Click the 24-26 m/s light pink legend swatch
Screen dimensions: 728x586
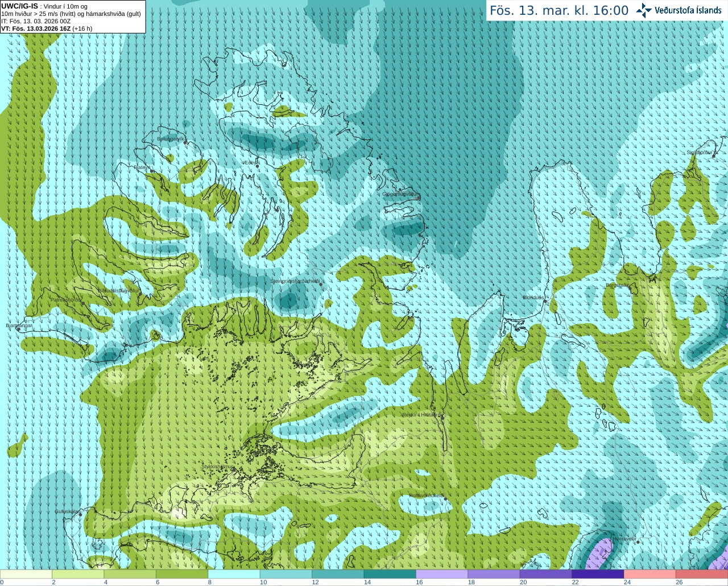tap(650, 574)
